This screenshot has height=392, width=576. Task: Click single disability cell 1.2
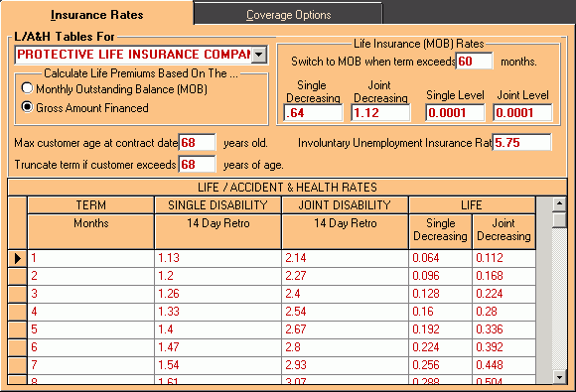tap(217, 276)
